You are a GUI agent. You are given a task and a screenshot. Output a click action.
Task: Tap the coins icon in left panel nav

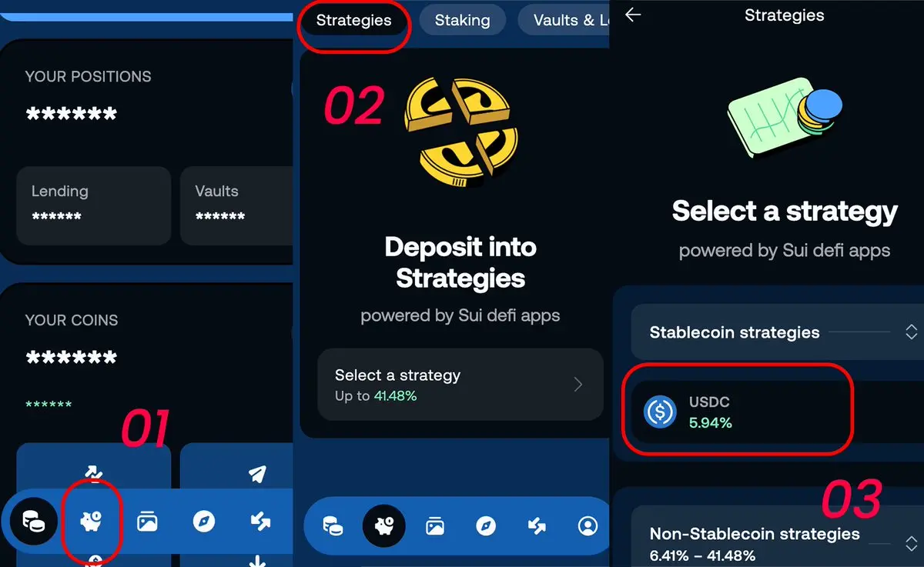33,522
